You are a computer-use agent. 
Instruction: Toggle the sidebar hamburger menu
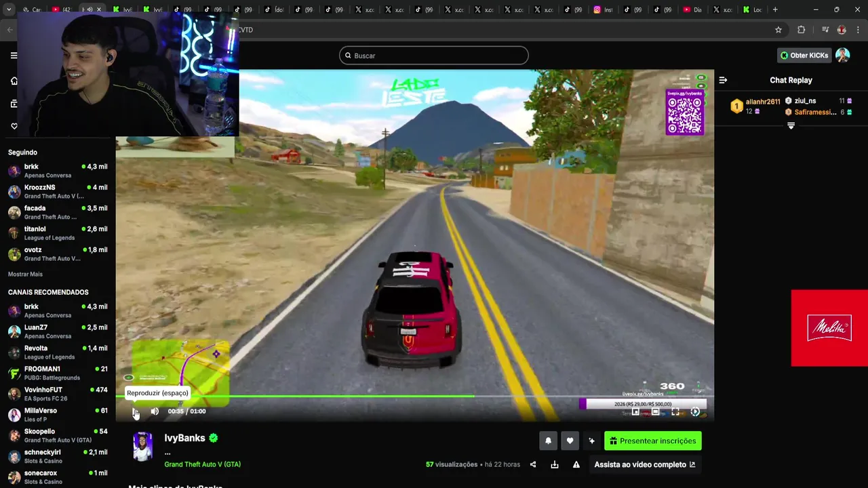pyautogui.click(x=14, y=56)
